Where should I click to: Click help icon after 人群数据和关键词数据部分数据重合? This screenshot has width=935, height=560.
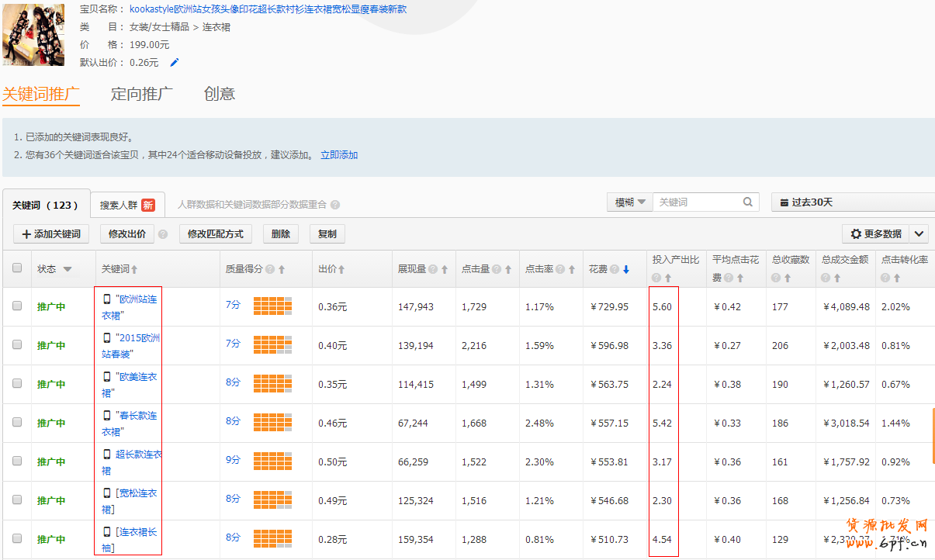tap(335, 206)
